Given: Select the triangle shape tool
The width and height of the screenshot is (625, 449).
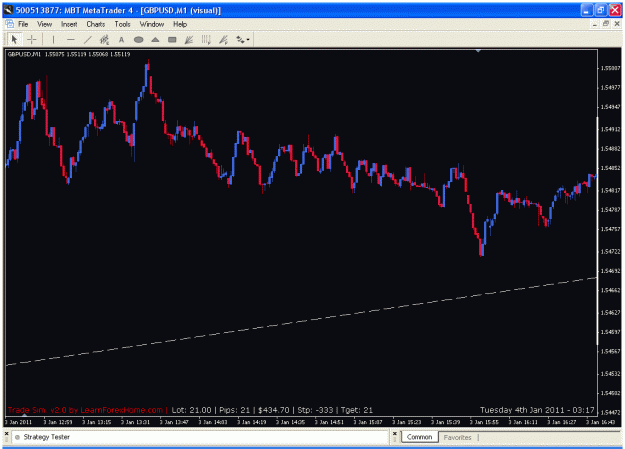Looking at the screenshot, I should (x=155, y=39).
